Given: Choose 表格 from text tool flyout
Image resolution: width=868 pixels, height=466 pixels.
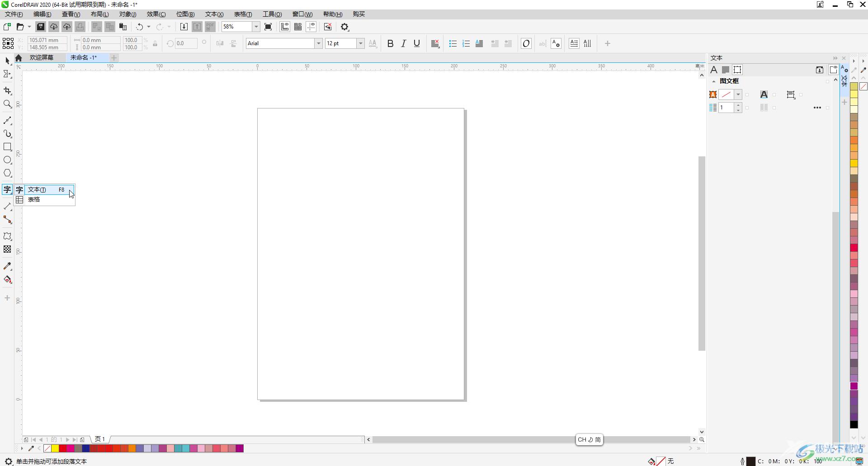Looking at the screenshot, I should 45,199.
